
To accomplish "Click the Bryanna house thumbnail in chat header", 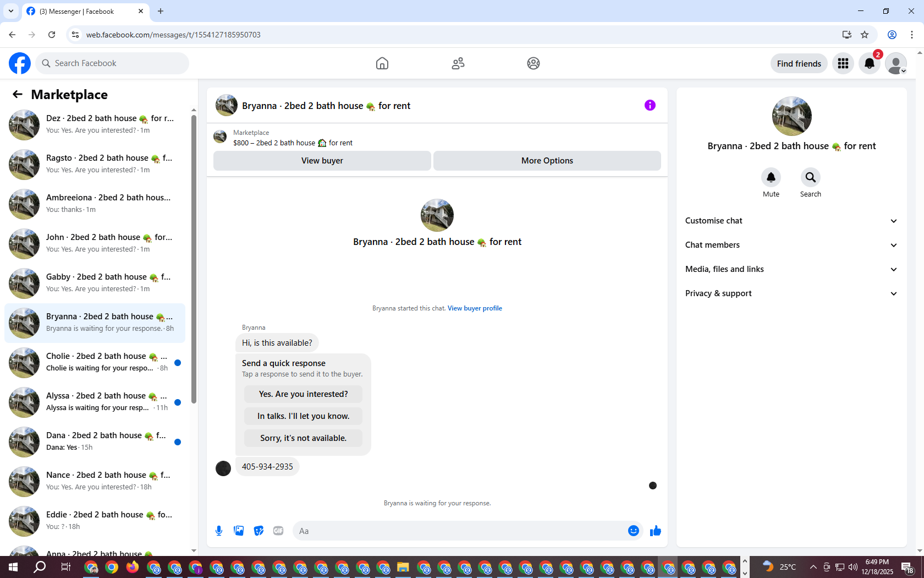I will pyautogui.click(x=226, y=105).
